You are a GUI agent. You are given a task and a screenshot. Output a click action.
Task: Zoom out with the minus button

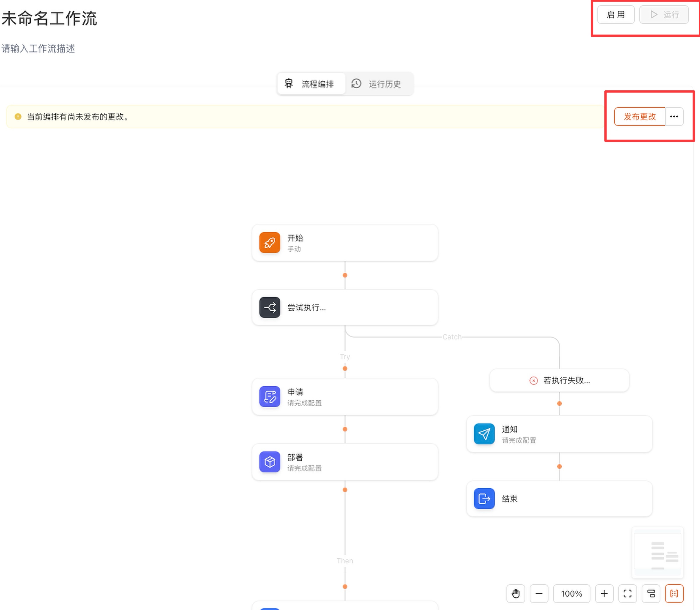539,594
